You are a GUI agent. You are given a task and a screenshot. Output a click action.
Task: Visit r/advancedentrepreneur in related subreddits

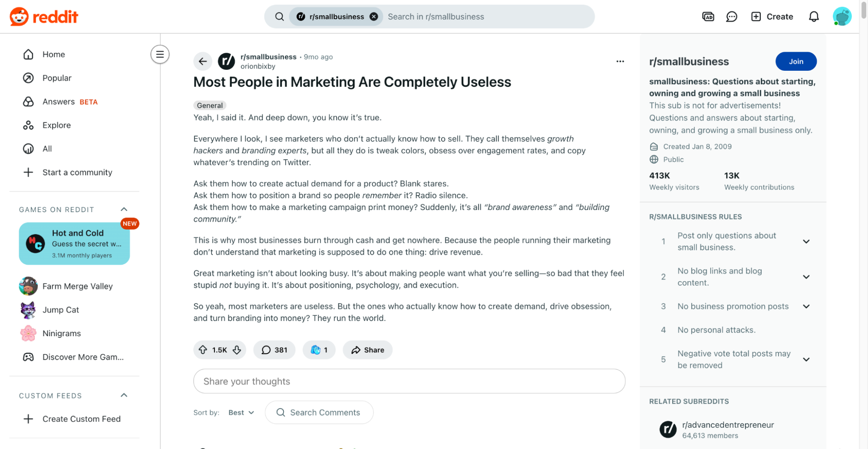pos(728,425)
